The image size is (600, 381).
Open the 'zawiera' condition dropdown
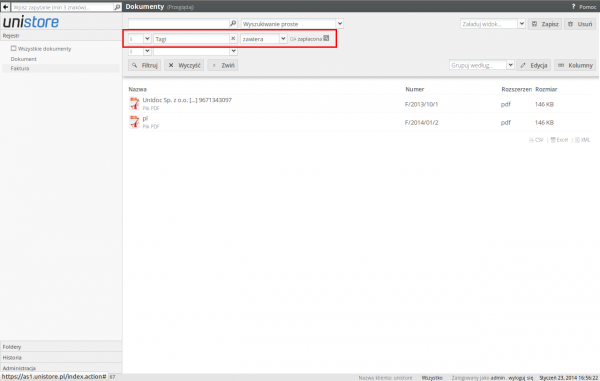283,39
